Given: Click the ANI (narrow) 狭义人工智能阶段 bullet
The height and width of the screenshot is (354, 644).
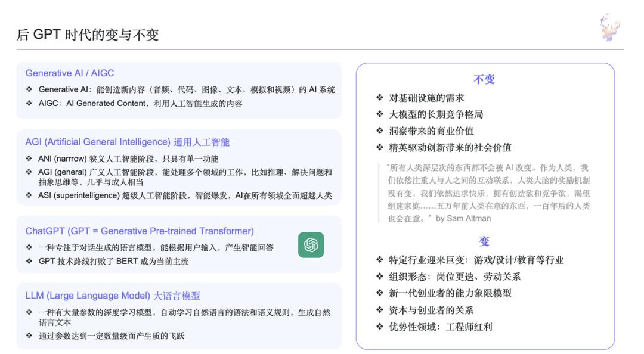Looking at the screenshot, I should (x=128, y=159).
